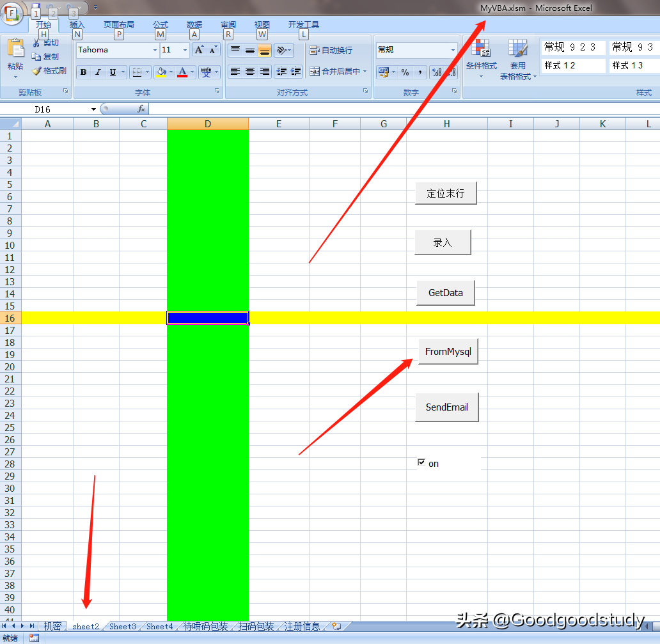The height and width of the screenshot is (644, 660).
Task: Click the Paste clipboard icon
Action: click(x=15, y=49)
